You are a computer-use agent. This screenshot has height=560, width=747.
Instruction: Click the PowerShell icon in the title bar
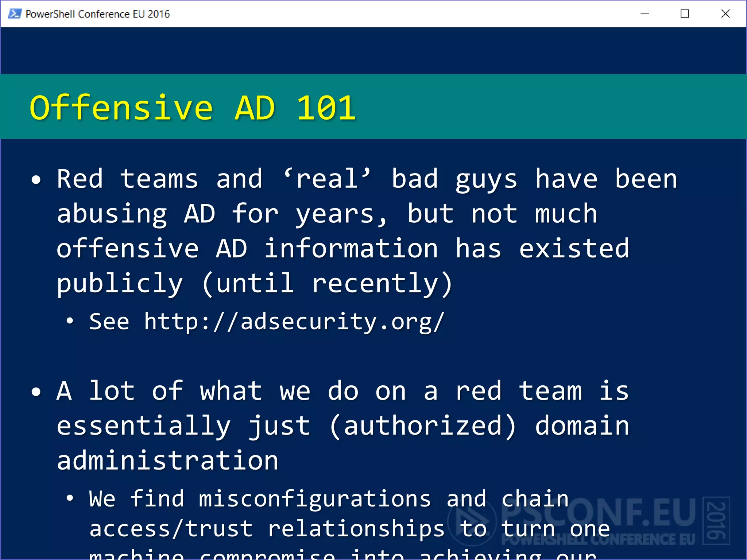click(x=15, y=14)
